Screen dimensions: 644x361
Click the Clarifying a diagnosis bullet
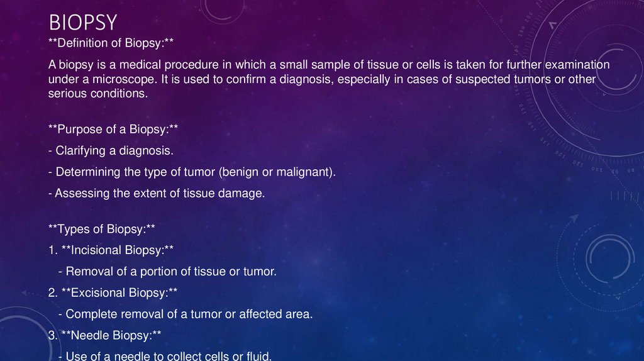tap(110, 151)
